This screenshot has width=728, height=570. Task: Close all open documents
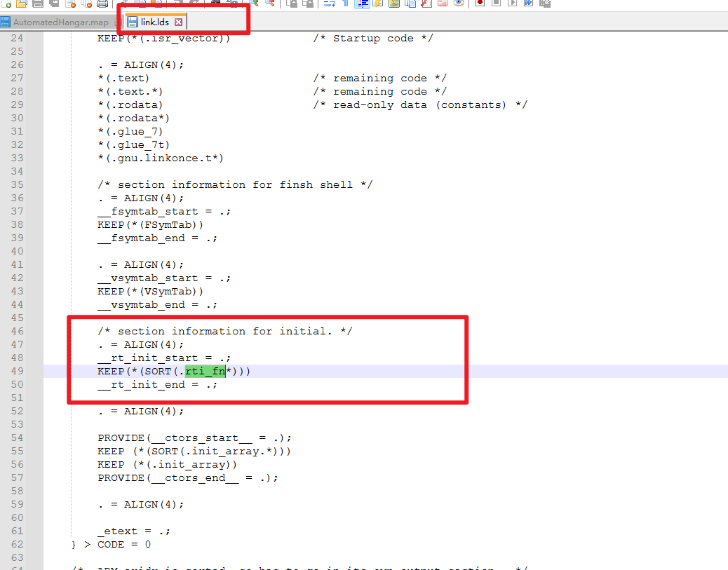86,4
